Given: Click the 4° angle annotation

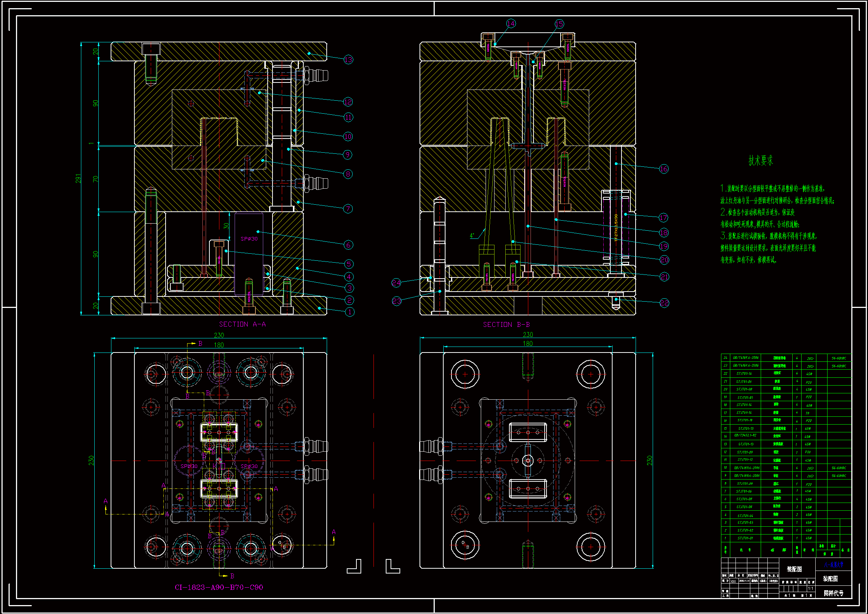Looking at the screenshot, I should click(472, 236).
